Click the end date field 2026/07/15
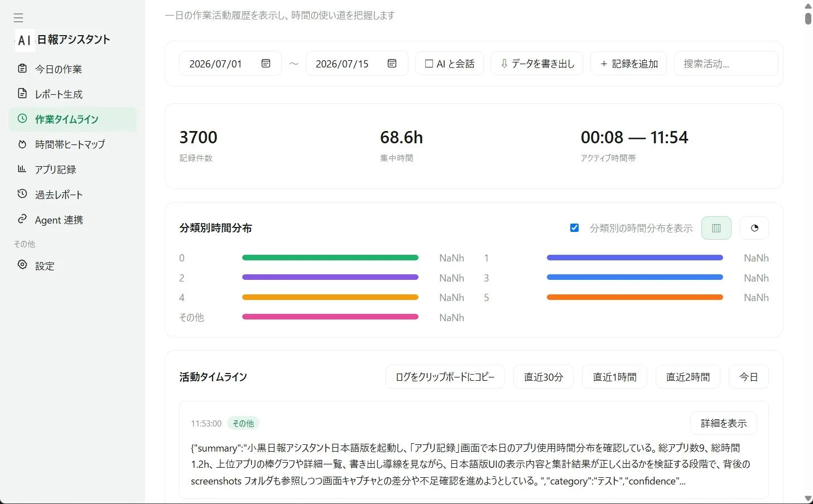Screen dimensions: 813x504 [357, 64]
